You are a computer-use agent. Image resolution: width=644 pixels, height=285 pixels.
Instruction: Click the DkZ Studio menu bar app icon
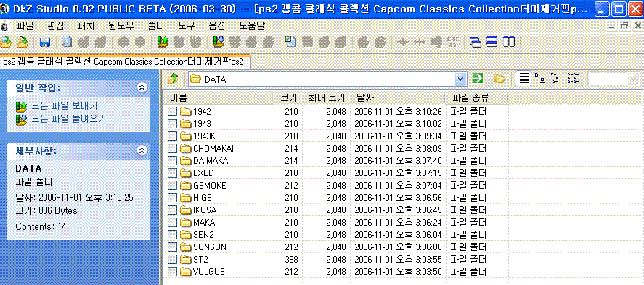[4, 26]
